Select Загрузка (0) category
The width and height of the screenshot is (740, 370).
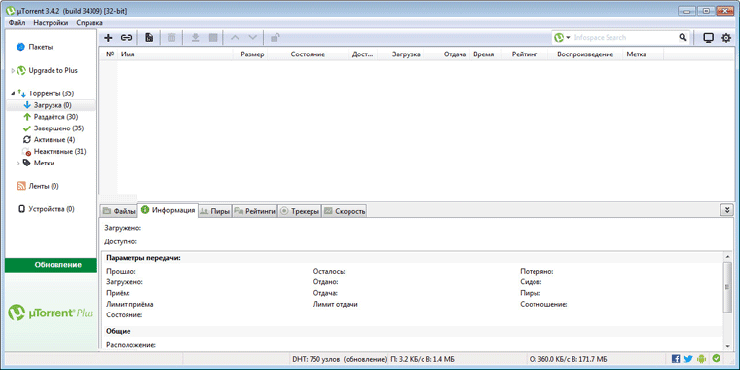(x=51, y=105)
